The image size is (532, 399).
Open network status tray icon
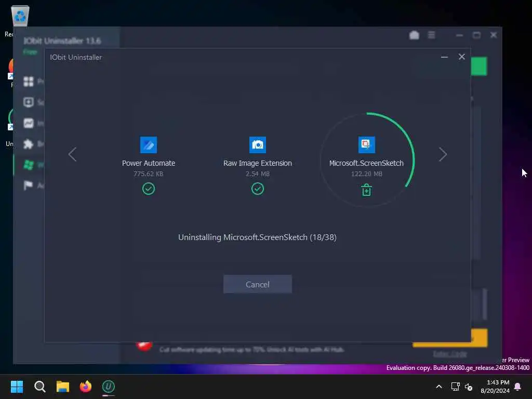coord(455,387)
